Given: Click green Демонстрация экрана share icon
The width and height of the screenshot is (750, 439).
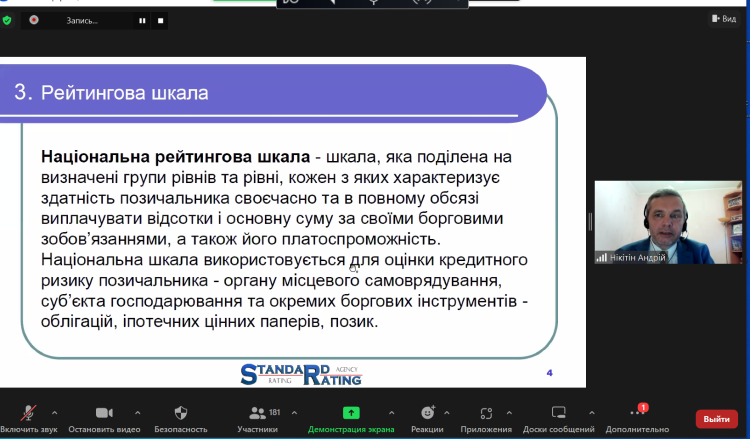Looking at the screenshot, I should point(350,412).
